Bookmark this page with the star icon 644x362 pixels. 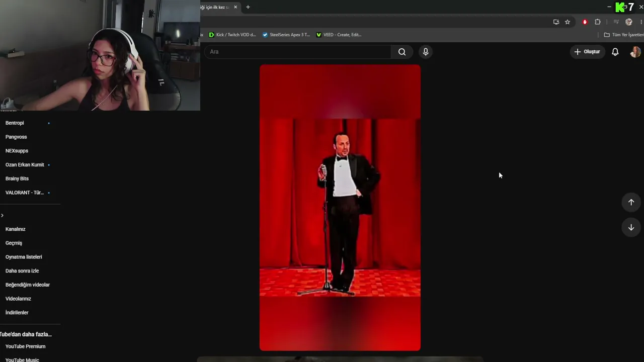pos(568,22)
